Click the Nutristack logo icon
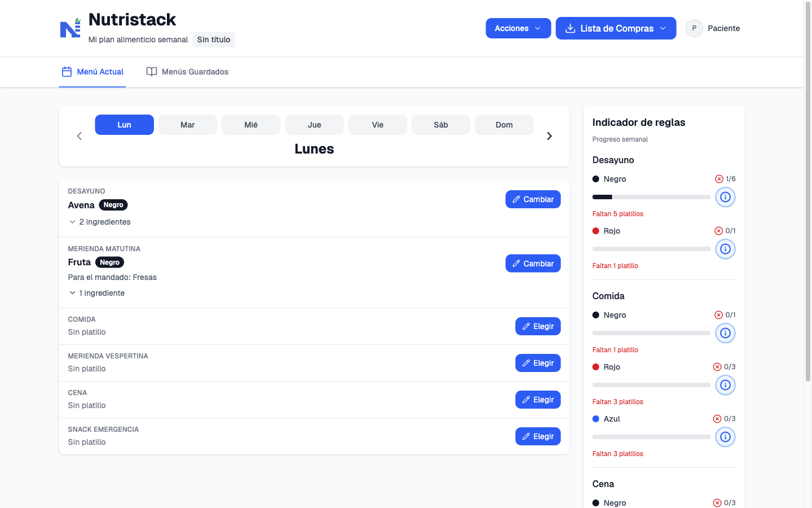 pos(70,28)
